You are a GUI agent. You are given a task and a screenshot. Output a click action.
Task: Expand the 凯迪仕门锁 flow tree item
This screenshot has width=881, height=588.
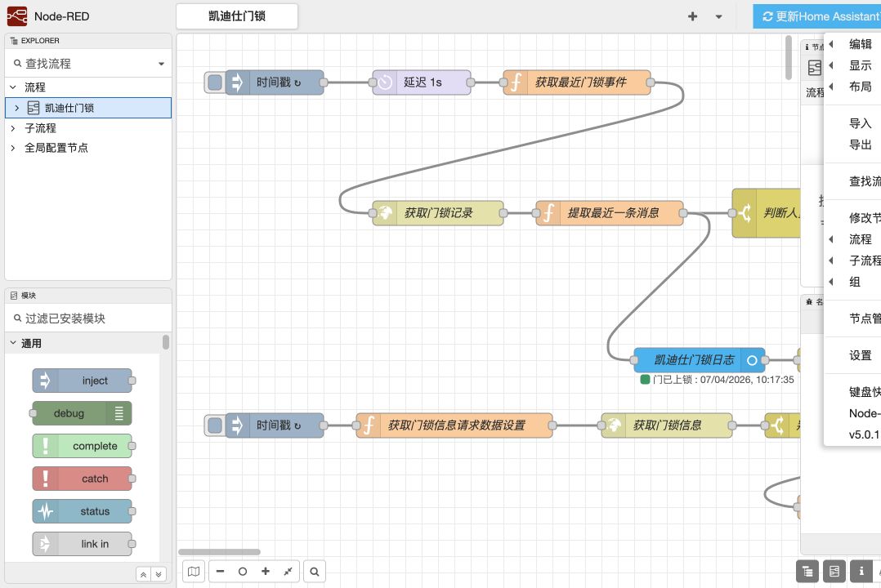pyautogui.click(x=16, y=108)
